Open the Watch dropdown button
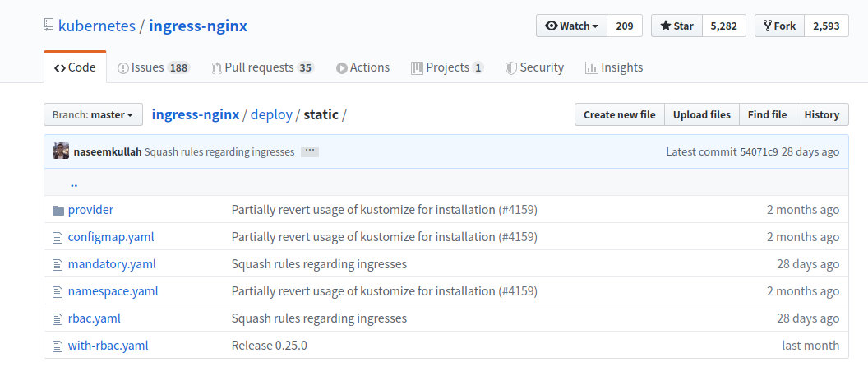 click(572, 26)
